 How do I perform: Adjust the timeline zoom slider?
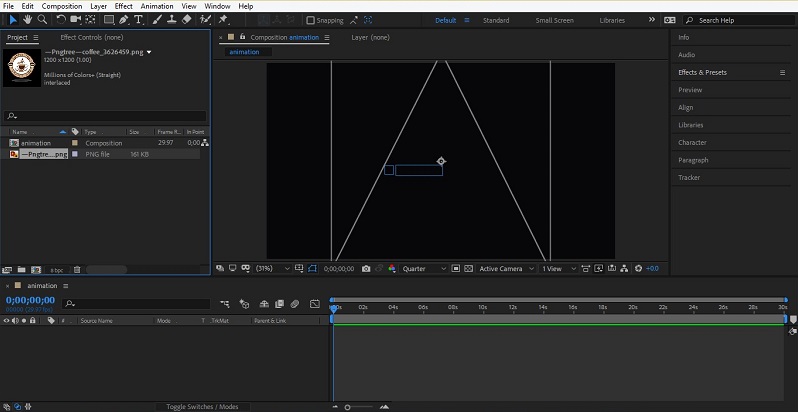coord(349,407)
